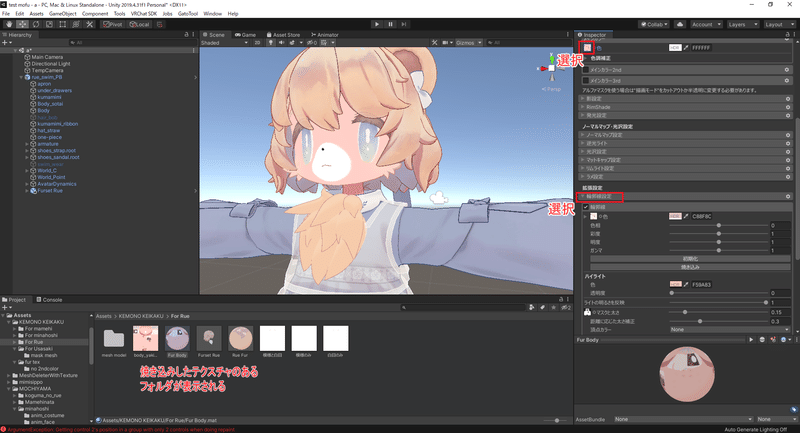Click the Step frame button
The image size is (800, 433).
pyautogui.click(x=404, y=24)
